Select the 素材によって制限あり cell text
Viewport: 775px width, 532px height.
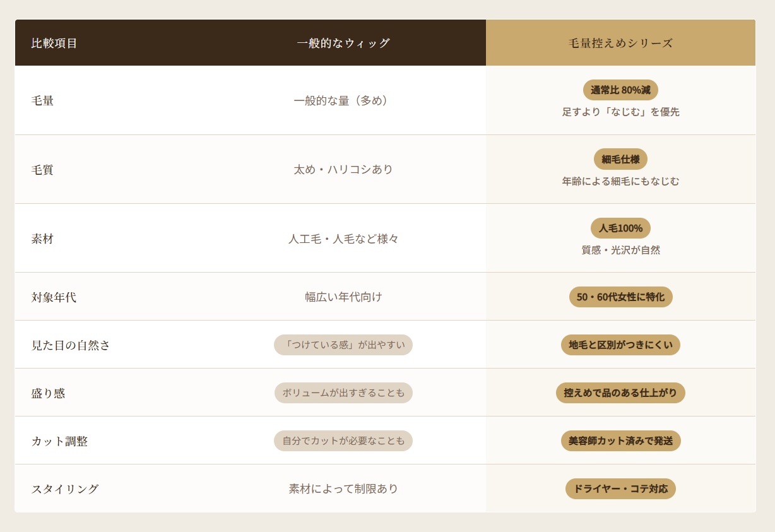tap(343, 489)
